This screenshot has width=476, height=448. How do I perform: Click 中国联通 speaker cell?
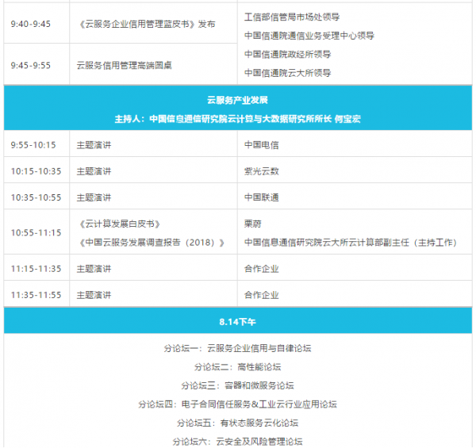pos(261,197)
